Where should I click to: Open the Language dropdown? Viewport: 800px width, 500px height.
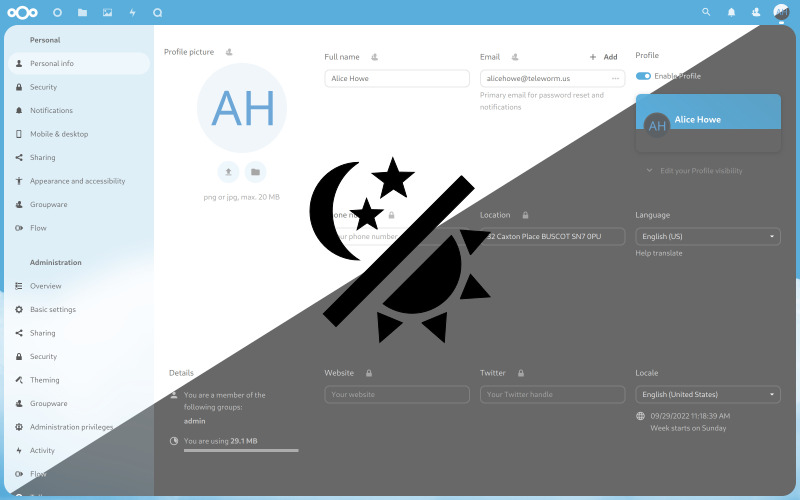pyautogui.click(x=708, y=236)
